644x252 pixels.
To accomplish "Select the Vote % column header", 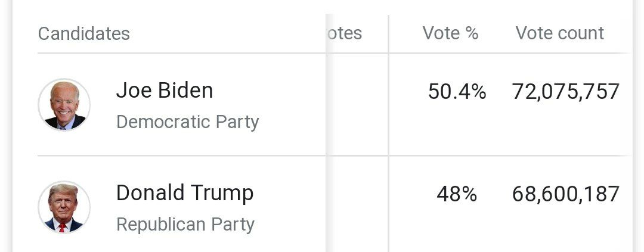I will pos(450,33).
